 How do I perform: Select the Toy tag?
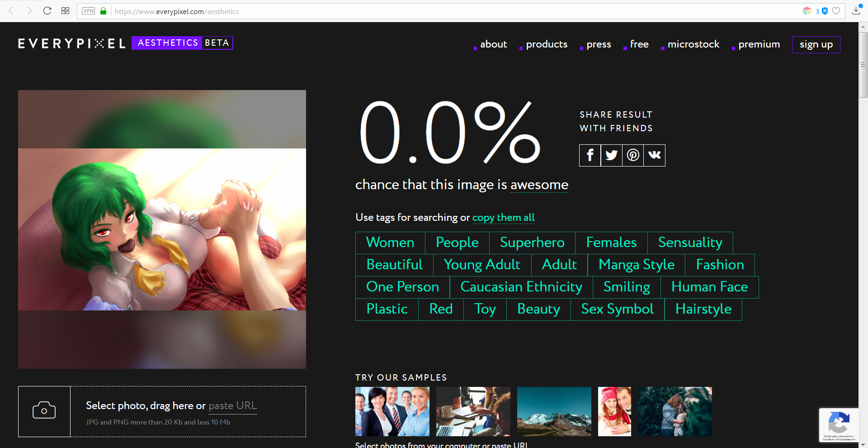tap(485, 309)
